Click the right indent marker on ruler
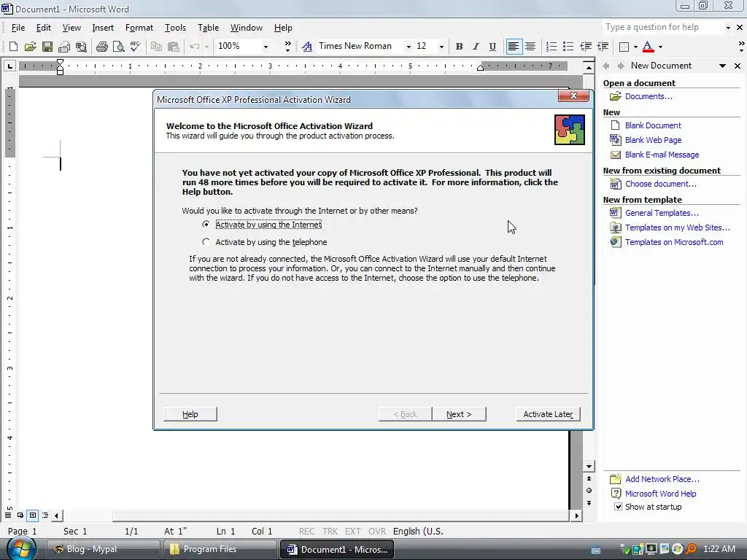Screen dimensions: 747x560 click(480, 68)
